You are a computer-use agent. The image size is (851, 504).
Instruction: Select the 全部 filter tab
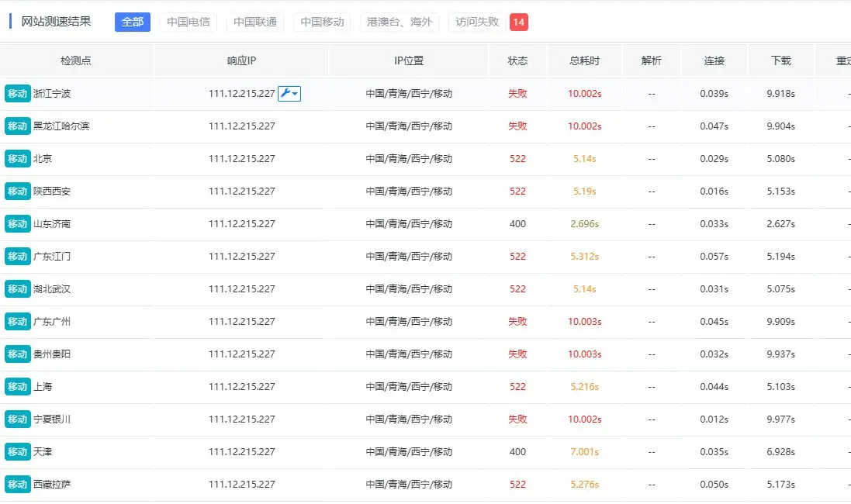click(133, 22)
